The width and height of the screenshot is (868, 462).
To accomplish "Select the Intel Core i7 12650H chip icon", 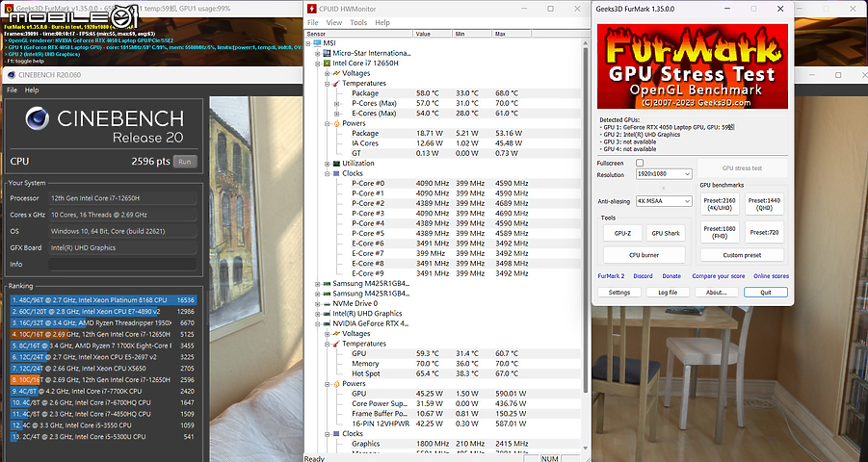I will pos(327,64).
